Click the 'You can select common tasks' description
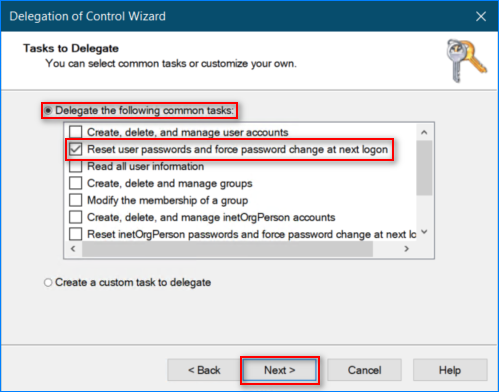 coord(171,63)
